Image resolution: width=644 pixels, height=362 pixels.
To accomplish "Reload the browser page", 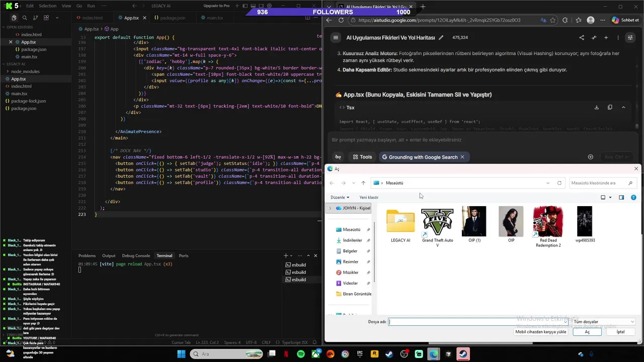I will (341, 20).
